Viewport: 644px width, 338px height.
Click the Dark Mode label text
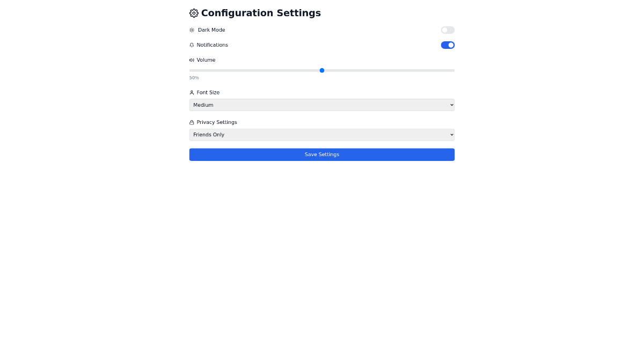(x=211, y=30)
